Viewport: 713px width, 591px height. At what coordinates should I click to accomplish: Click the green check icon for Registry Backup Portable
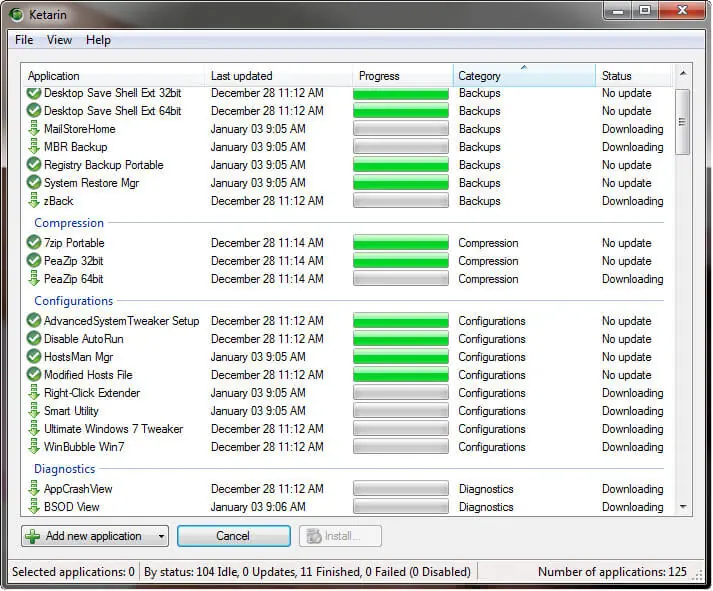tap(34, 165)
